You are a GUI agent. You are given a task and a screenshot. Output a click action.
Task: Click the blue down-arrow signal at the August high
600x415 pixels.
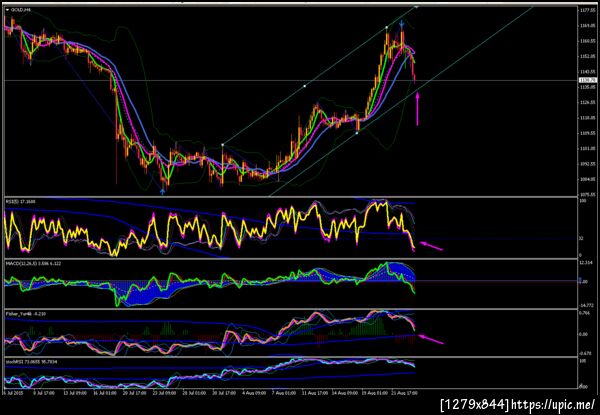(x=401, y=24)
